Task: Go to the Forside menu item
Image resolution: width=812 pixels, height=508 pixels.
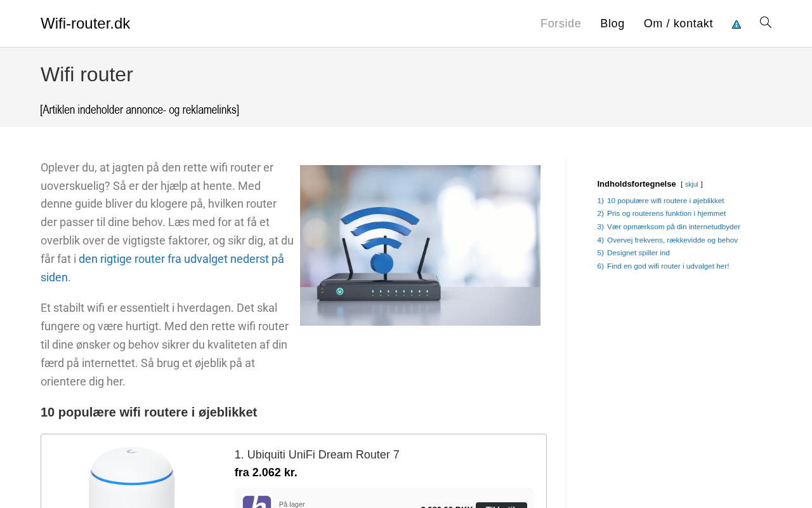Action: pos(561,23)
